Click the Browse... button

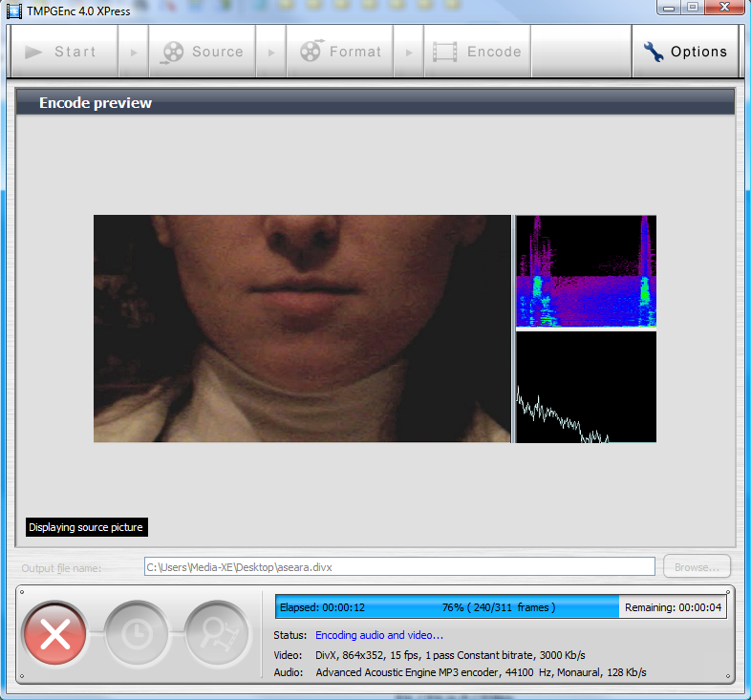point(697,567)
